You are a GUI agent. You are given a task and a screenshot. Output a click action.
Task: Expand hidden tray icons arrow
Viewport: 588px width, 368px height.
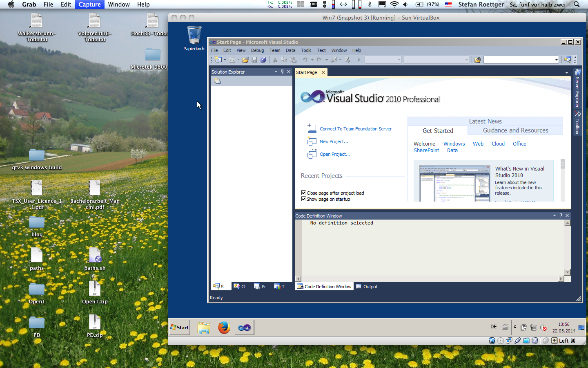(x=515, y=327)
